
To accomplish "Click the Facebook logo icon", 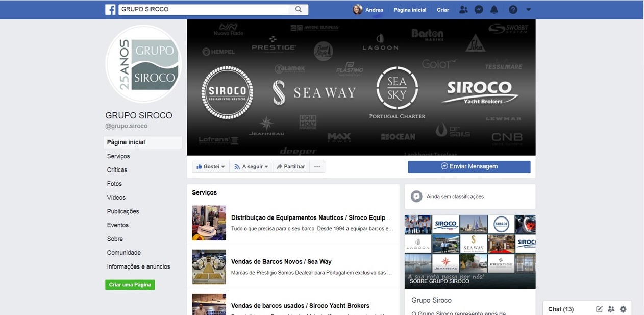I will pos(110,9).
